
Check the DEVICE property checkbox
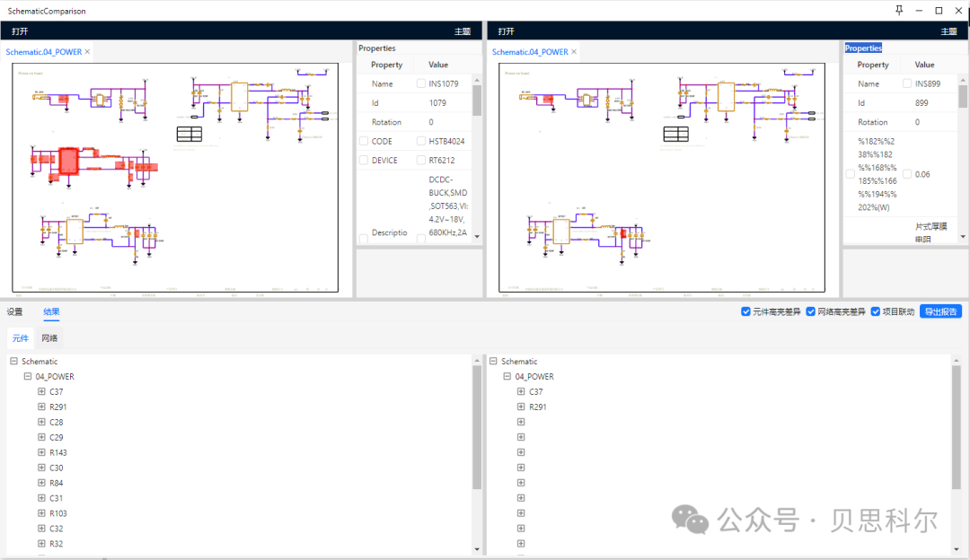pos(364,160)
